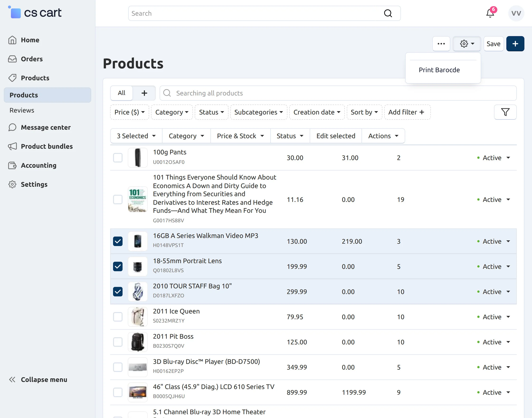
Task: Expand the Price & Stock dropdown
Action: (x=240, y=136)
